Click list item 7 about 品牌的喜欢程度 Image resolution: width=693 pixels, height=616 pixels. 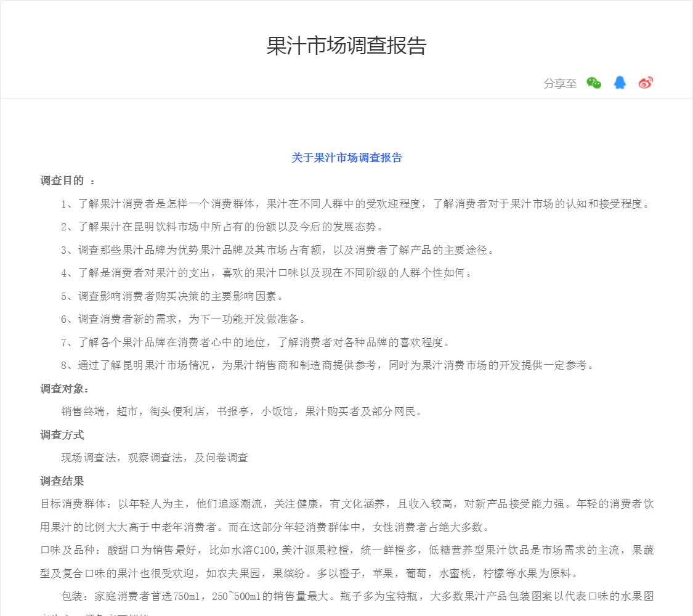256,342
